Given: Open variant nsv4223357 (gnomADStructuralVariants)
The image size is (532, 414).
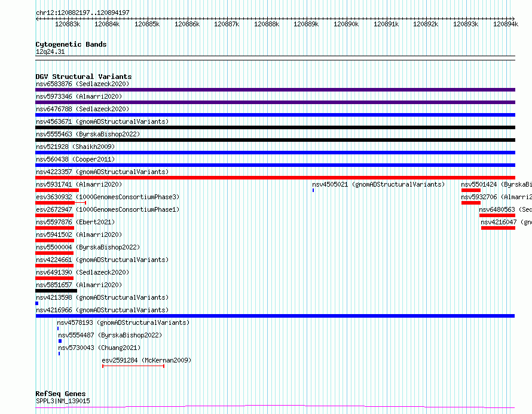Looking at the screenshot, I should [x=102, y=172].
